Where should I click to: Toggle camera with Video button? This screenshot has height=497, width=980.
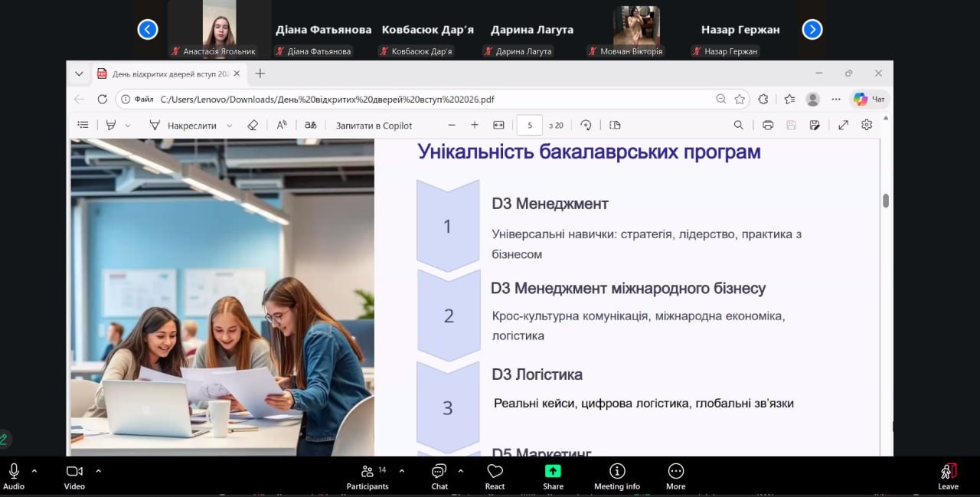point(74,476)
